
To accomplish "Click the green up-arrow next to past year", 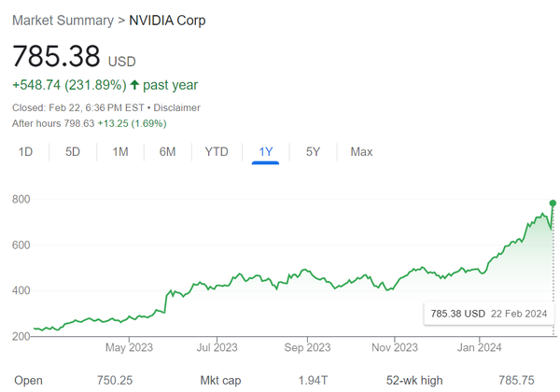I will 134,85.
